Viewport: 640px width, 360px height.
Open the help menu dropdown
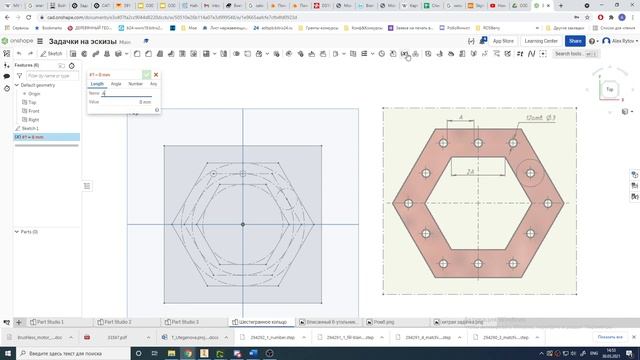click(x=593, y=41)
